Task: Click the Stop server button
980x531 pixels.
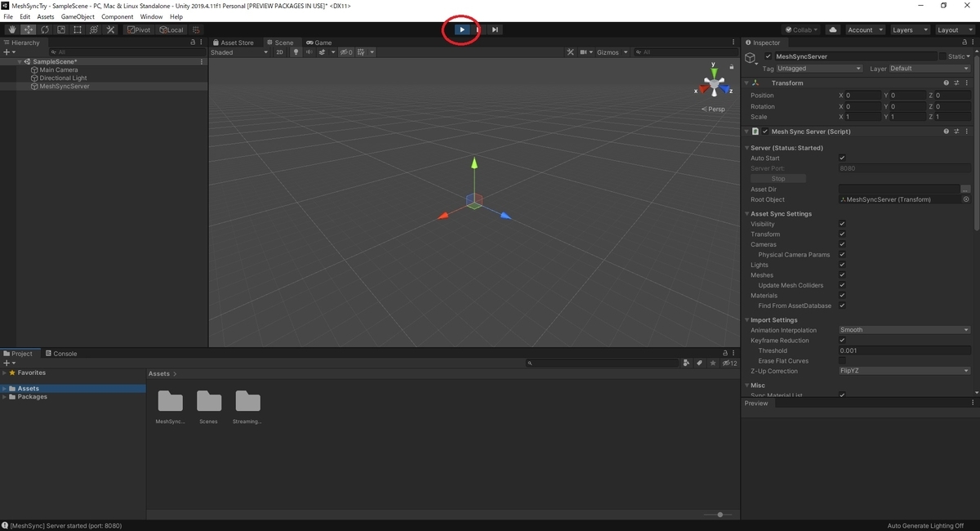Action: (778, 179)
